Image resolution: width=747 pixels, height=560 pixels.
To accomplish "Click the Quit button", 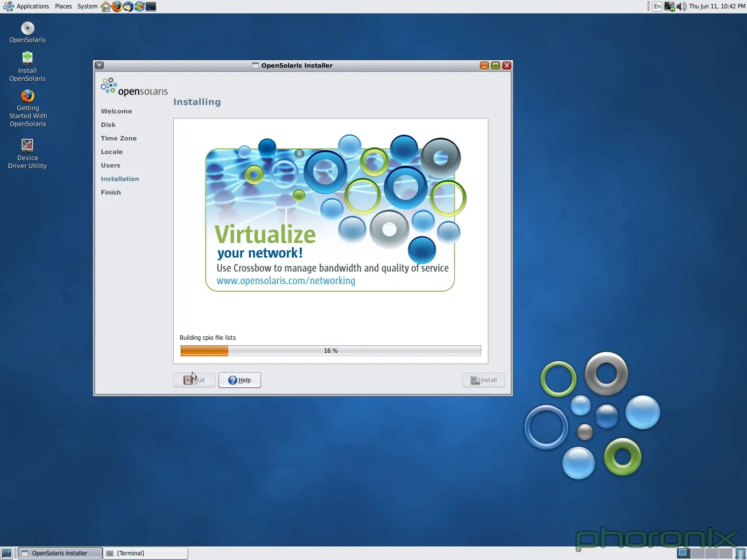I will [194, 380].
